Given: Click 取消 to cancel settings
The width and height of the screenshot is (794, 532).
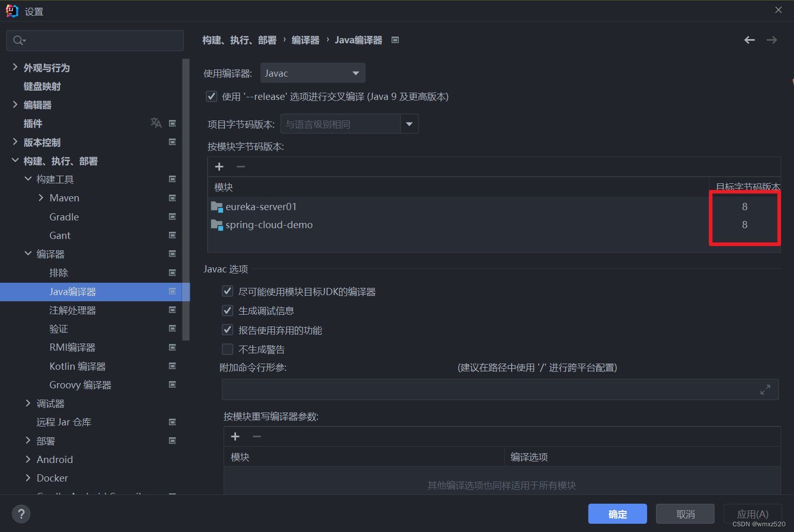Looking at the screenshot, I should pyautogui.click(x=685, y=514).
